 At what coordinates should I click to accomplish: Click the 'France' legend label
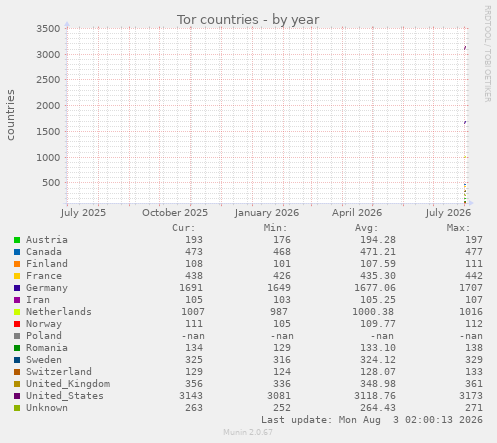point(44,276)
